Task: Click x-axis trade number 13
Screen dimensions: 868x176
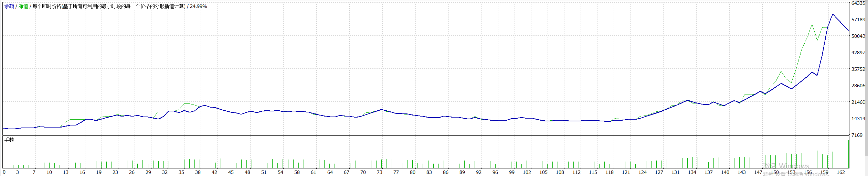Action: pos(66,172)
